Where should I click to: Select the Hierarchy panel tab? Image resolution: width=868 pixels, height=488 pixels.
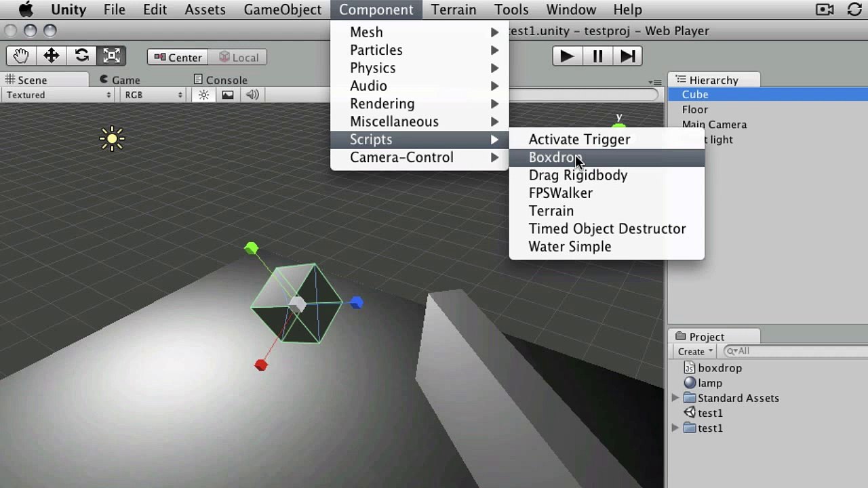point(714,80)
